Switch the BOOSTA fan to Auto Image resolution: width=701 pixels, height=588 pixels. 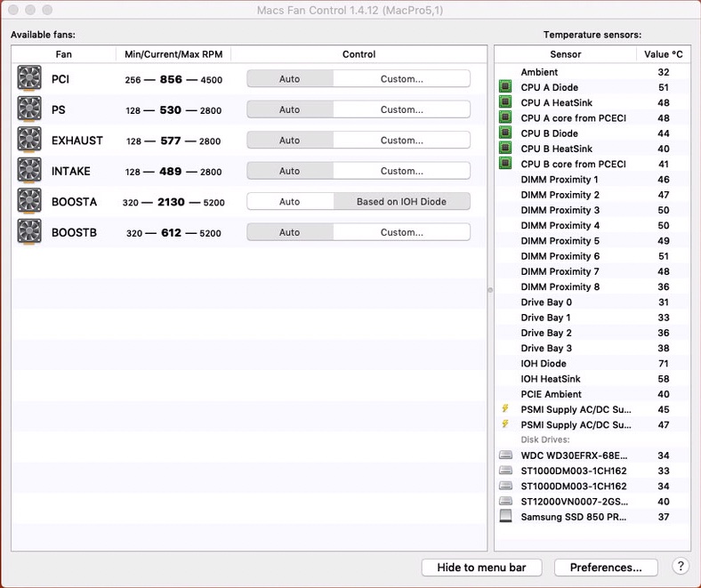(290, 202)
